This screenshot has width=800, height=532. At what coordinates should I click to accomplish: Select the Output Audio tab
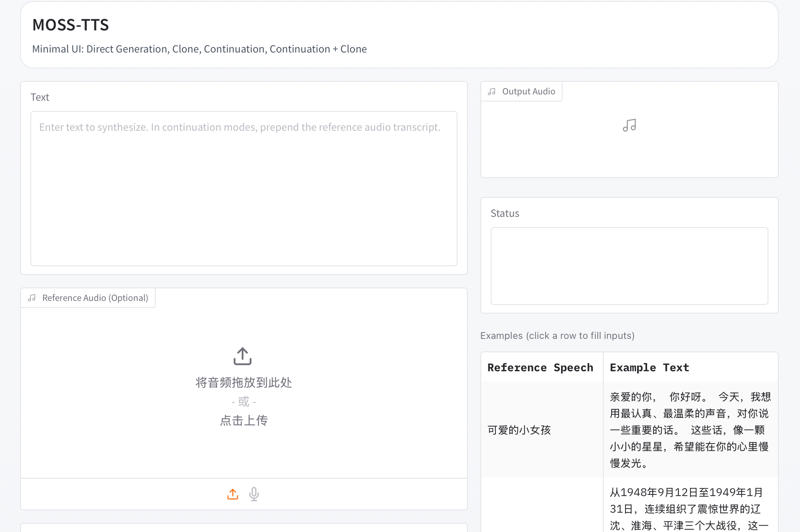[521, 91]
